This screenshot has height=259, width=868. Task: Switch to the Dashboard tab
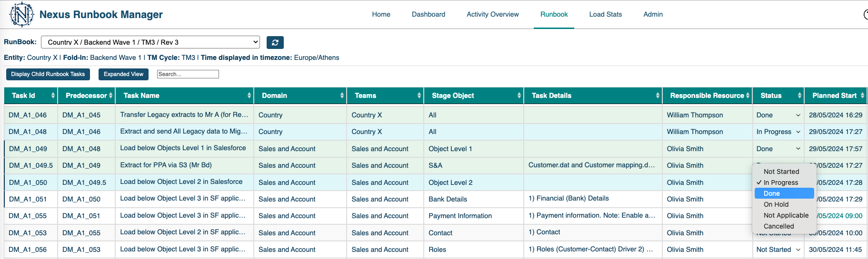click(x=429, y=14)
